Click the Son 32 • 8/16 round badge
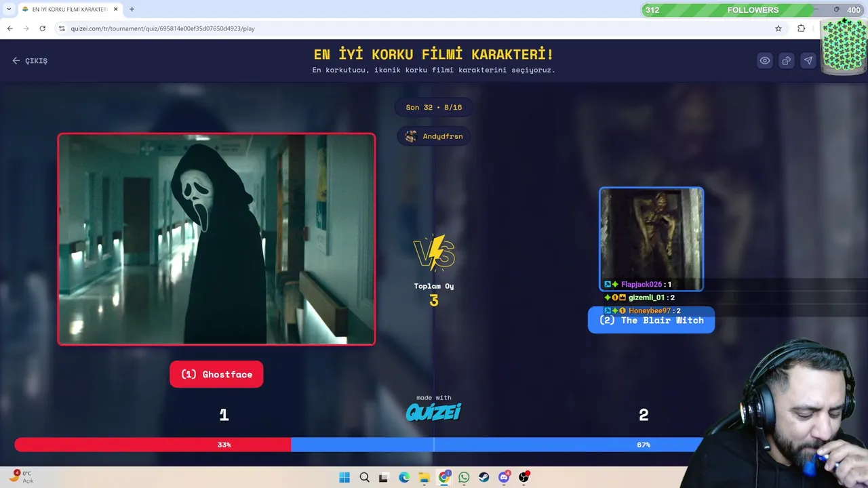The width and height of the screenshot is (868, 488). click(434, 107)
